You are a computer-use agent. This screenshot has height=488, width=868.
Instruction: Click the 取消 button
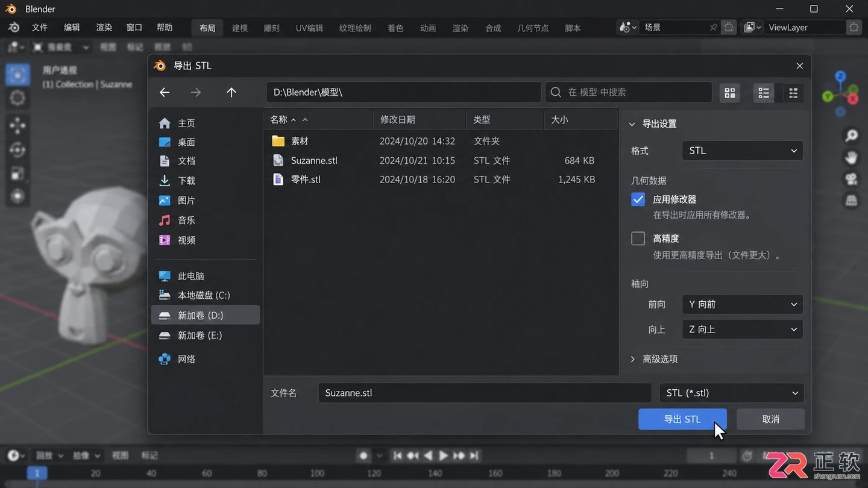770,419
